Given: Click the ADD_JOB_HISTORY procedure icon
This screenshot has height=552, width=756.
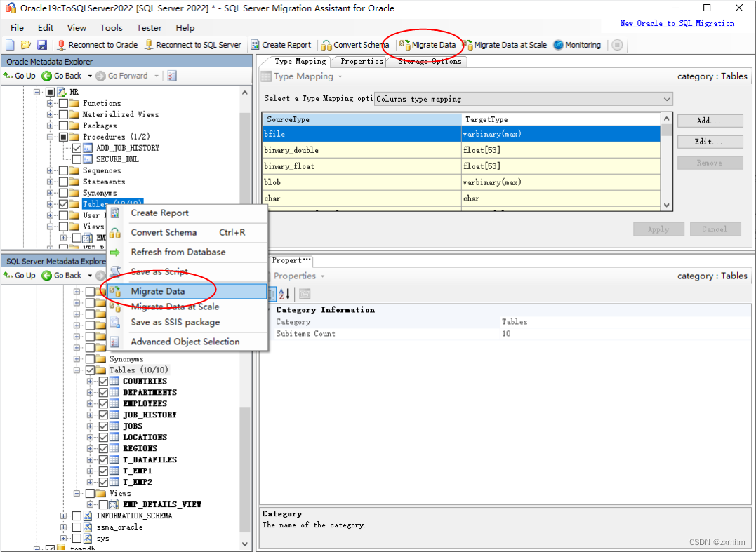Looking at the screenshot, I should pyautogui.click(x=88, y=148).
